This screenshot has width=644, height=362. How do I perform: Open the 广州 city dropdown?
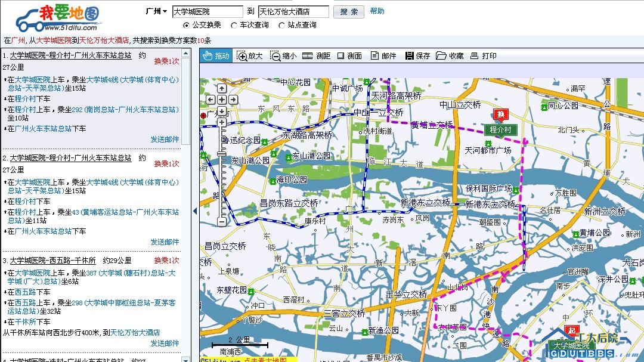click(156, 11)
